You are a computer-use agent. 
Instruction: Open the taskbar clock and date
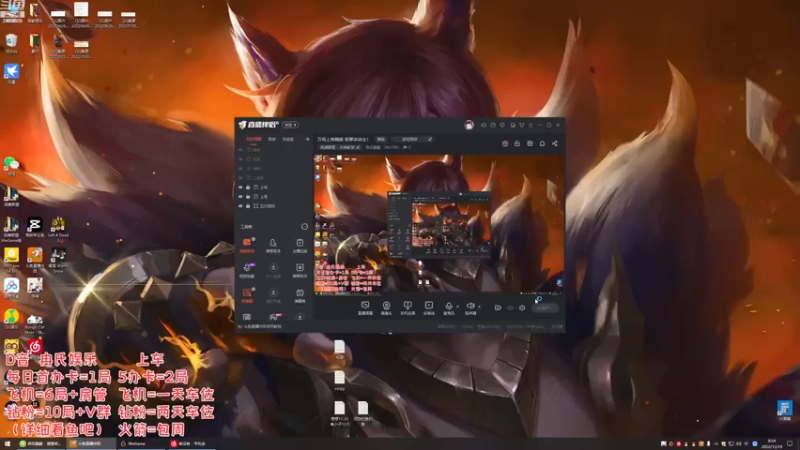tap(771, 444)
